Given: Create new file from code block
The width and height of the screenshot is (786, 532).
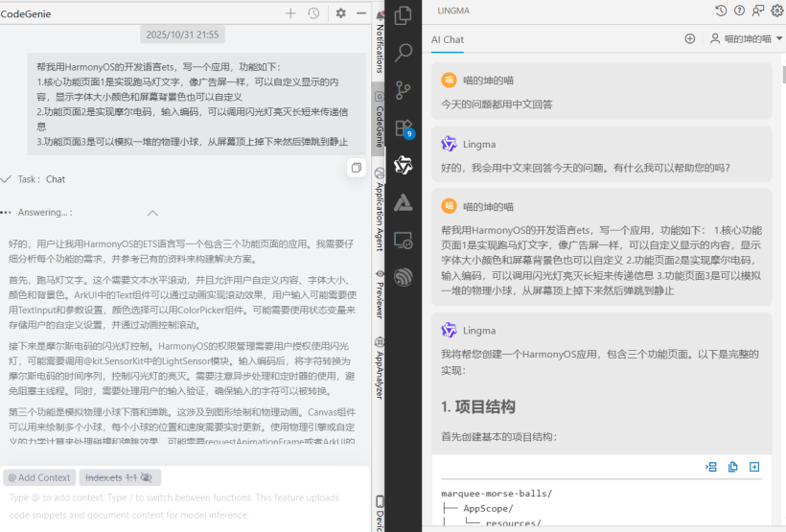Looking at the screenshot, I should click(x=754, y=467).
